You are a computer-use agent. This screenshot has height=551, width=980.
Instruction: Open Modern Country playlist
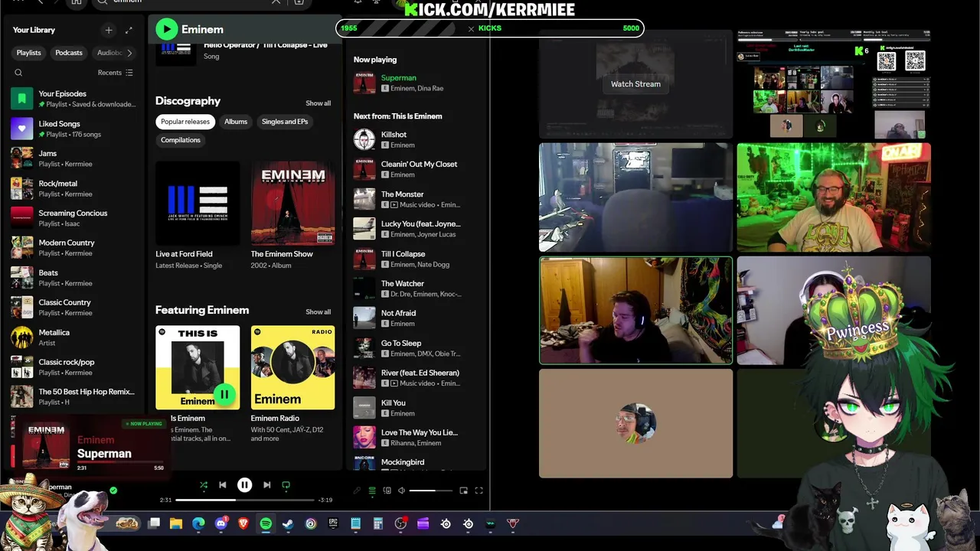click(x=74, y=248)
